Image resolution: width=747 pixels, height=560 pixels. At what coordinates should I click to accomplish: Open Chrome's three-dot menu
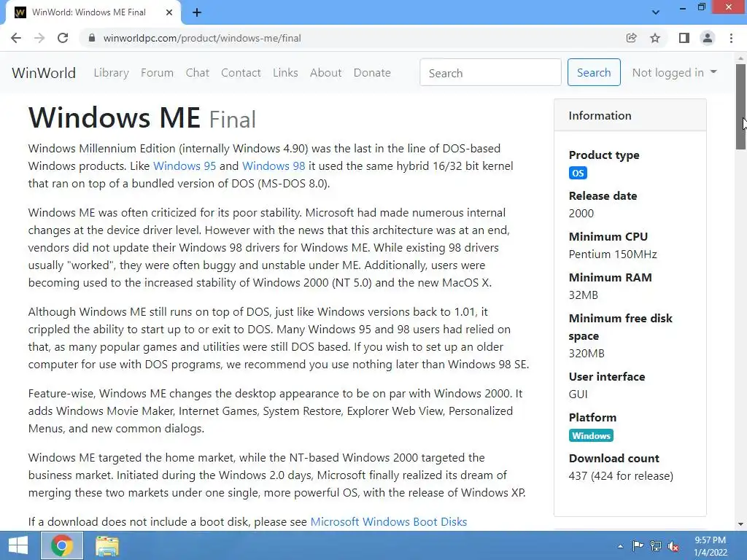point(731,38)
